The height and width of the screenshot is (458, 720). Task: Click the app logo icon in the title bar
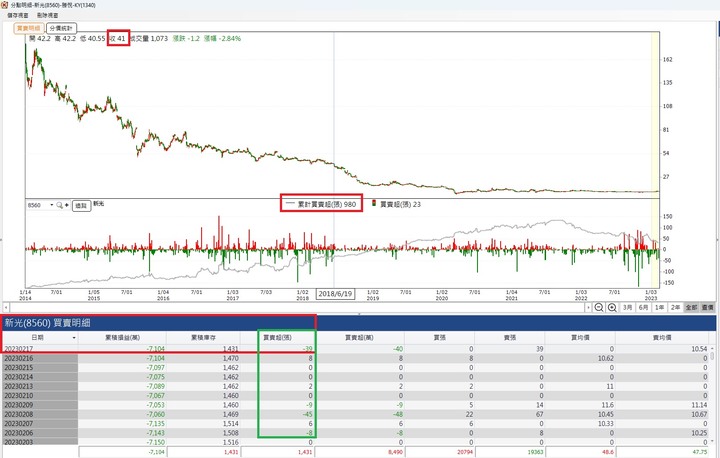4,5
